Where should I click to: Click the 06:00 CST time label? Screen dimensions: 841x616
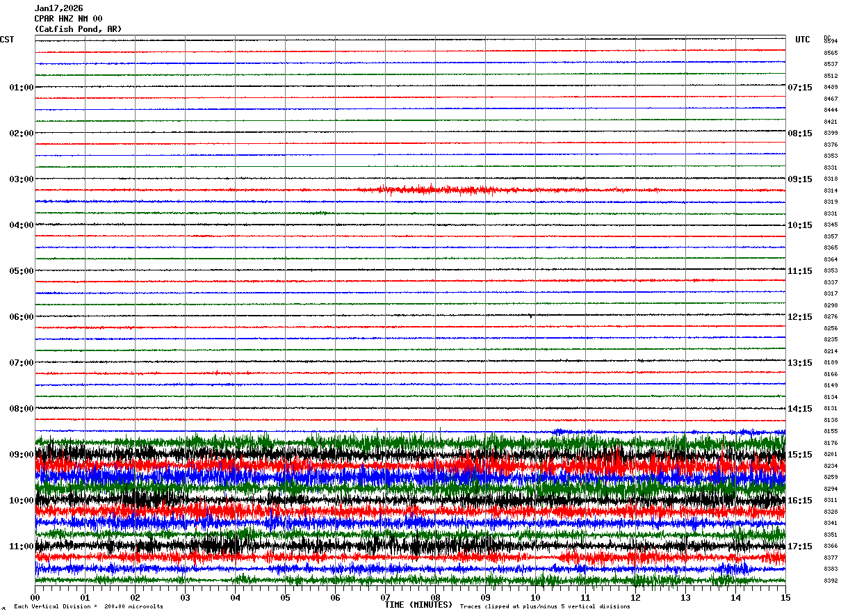pos(22,317)
